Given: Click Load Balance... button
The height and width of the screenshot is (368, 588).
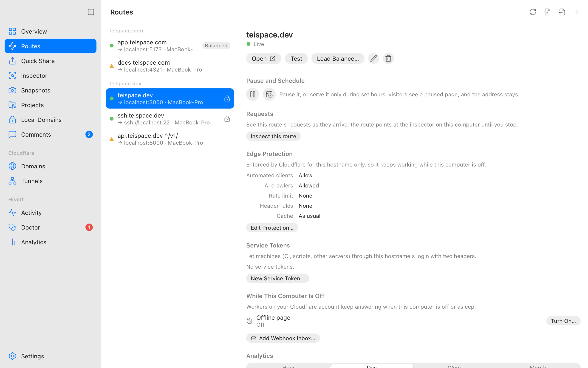Looking at the screenshot, I should [x=338, y=58].
